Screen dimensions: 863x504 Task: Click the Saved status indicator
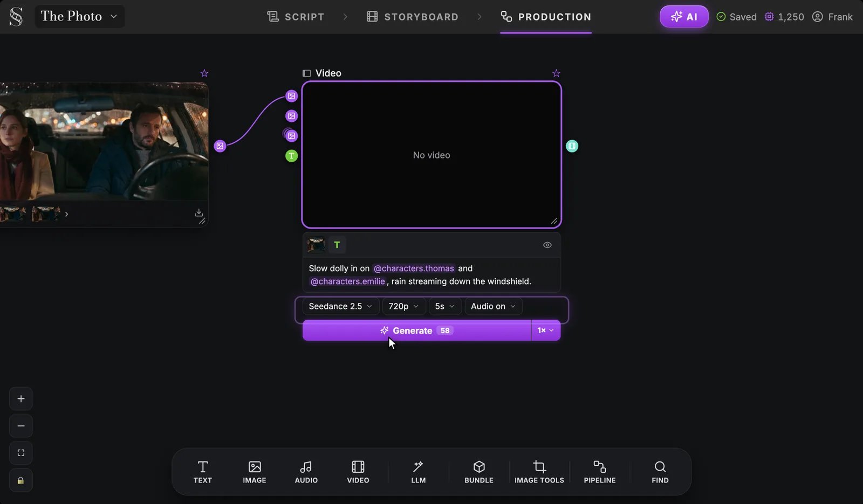pos(736,17)
